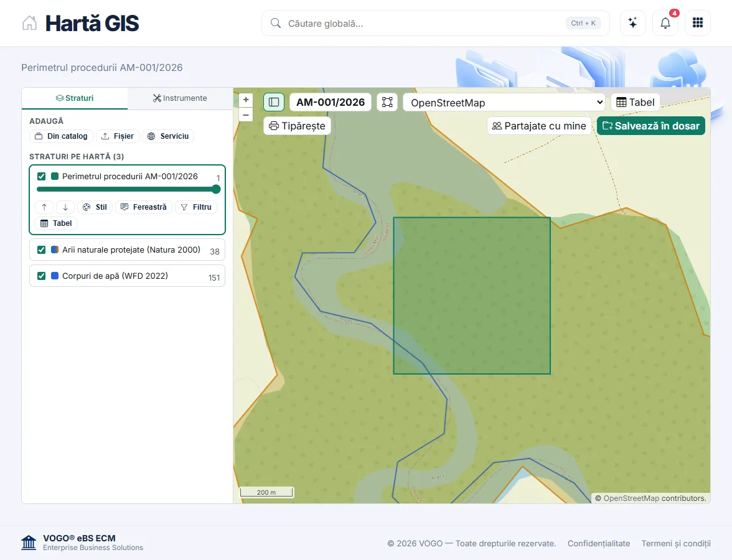This screenshot has width=732, height=560.
Task: Open Confidențialitate link
Action: (x=599, y=543)
